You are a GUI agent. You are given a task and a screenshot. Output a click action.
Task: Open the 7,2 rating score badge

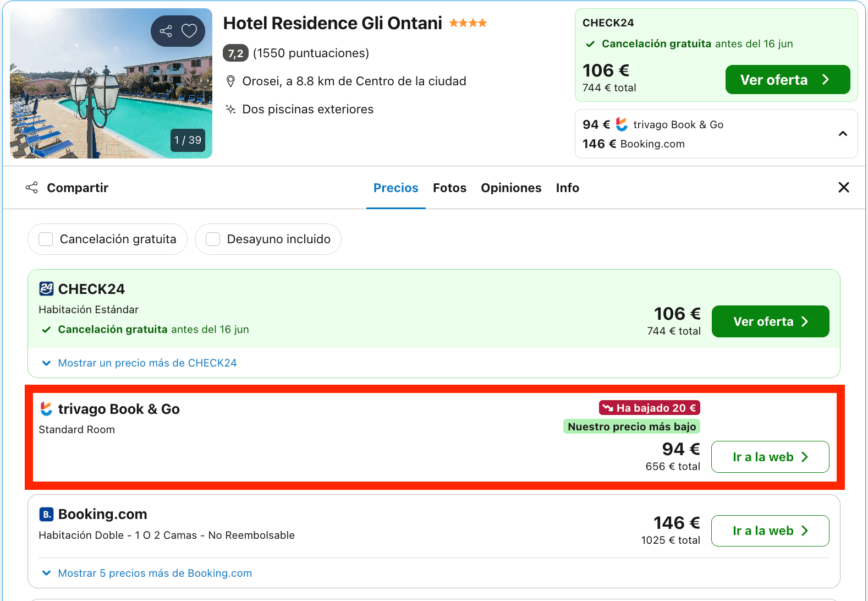pos(235,53)
